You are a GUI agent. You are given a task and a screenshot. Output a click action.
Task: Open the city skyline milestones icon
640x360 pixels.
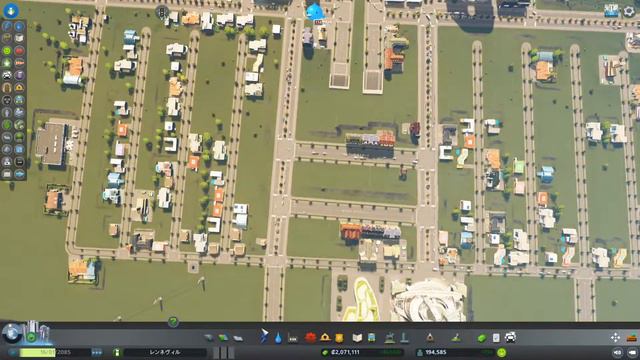(x=36, y=332)
